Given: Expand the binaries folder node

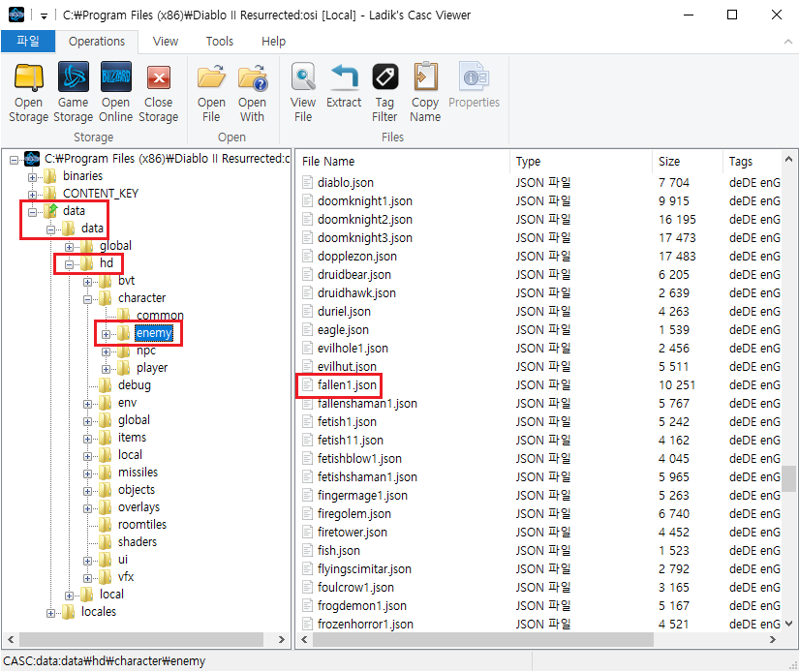Looking at the screenshot, I should click(32, 178).
